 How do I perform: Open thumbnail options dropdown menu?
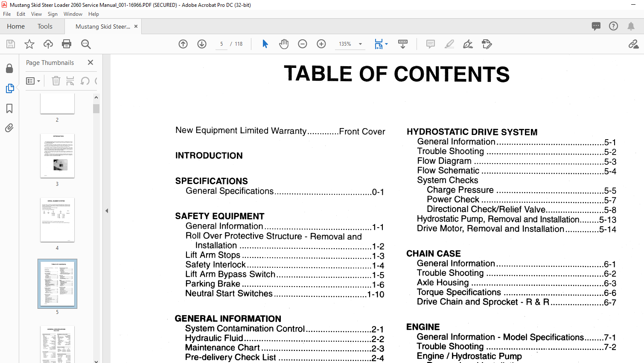(x=33, y=81)
